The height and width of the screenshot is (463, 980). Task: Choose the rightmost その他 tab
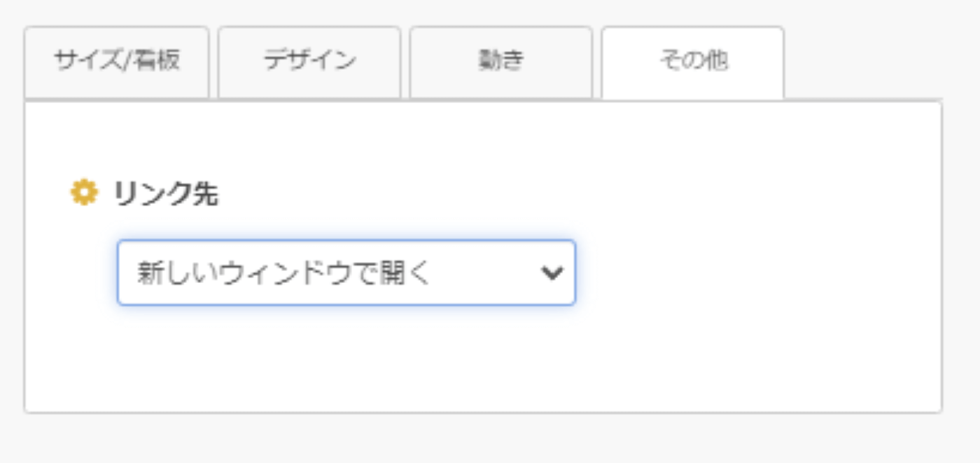[693, 62]
